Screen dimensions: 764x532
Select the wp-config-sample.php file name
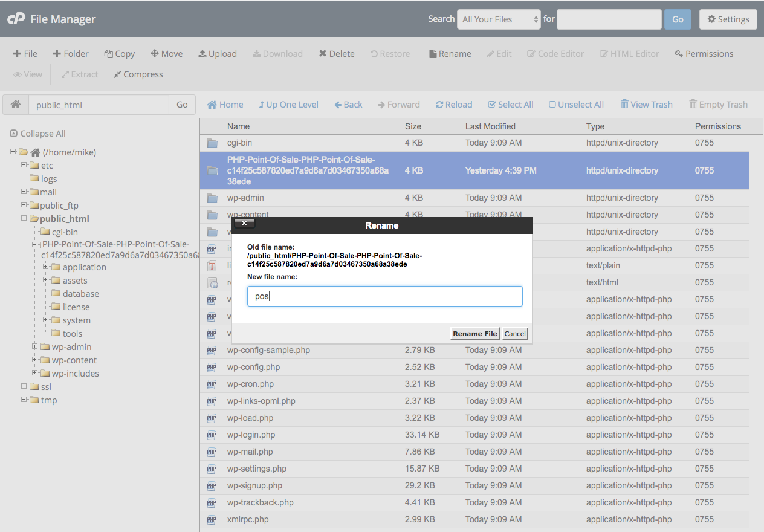268,350
